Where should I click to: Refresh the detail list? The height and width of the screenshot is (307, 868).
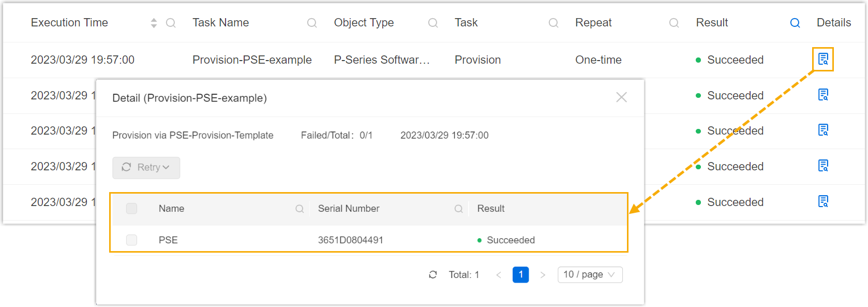click(x=433, y=275)
